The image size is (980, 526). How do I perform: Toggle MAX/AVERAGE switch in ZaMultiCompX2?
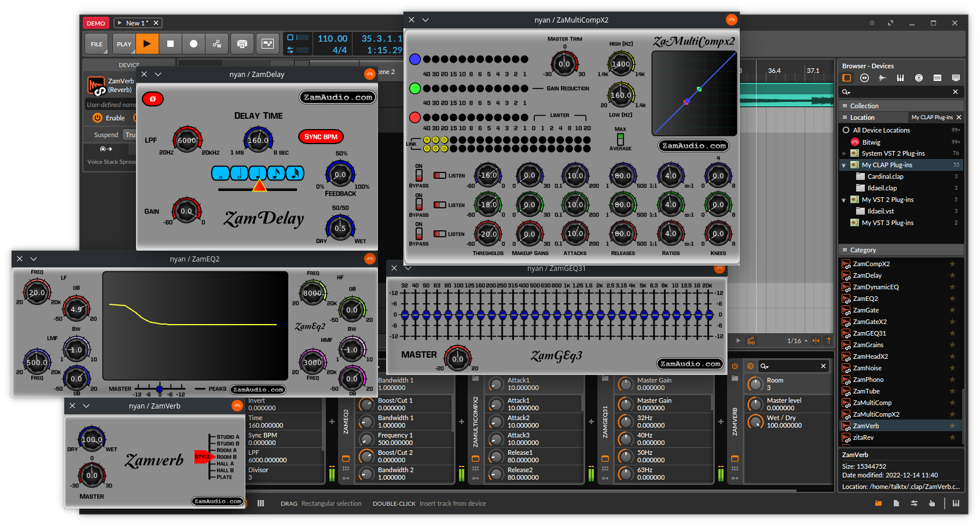pyautogui.click(x=621, y=139)
